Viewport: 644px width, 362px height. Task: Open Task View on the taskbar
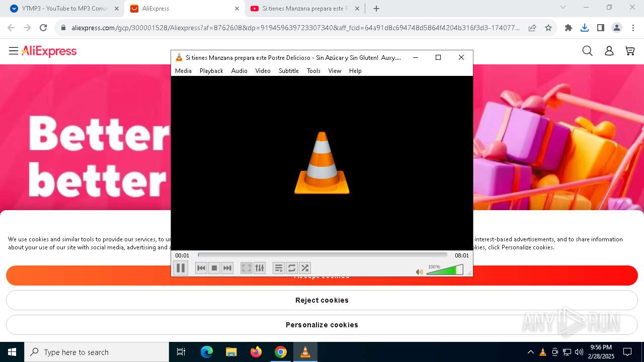(181, 352)
